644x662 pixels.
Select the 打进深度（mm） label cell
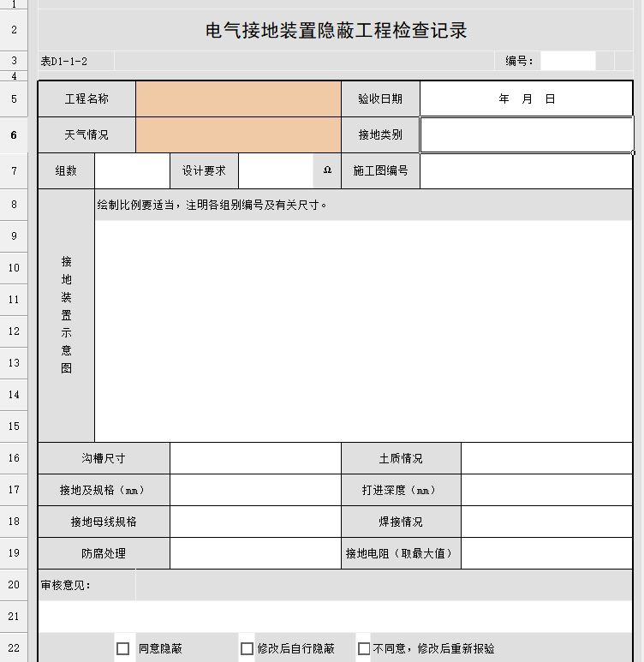pyautogui.click(x=401, y=490)
